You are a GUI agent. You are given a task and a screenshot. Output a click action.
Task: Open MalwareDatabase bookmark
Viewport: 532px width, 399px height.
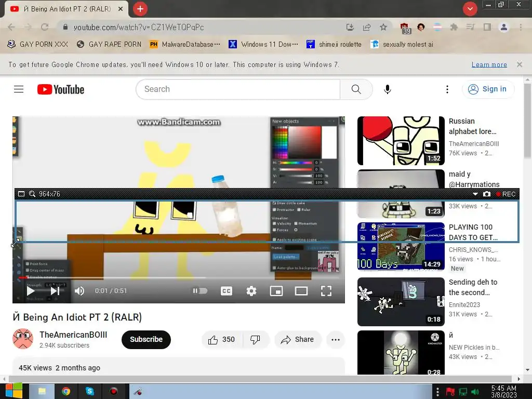pyautogui.click(x=185, y=45)
